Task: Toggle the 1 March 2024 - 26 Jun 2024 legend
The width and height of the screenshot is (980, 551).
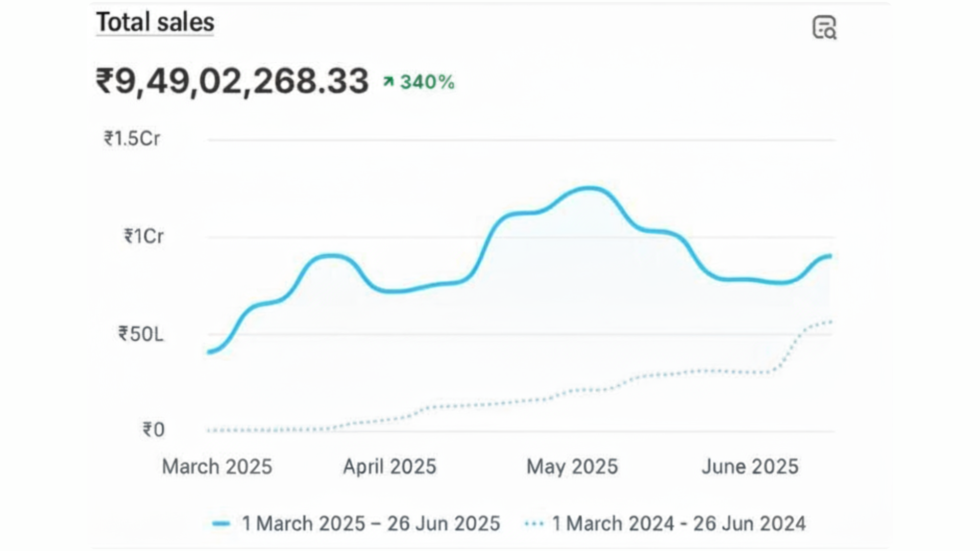Action: coord(678,523)
